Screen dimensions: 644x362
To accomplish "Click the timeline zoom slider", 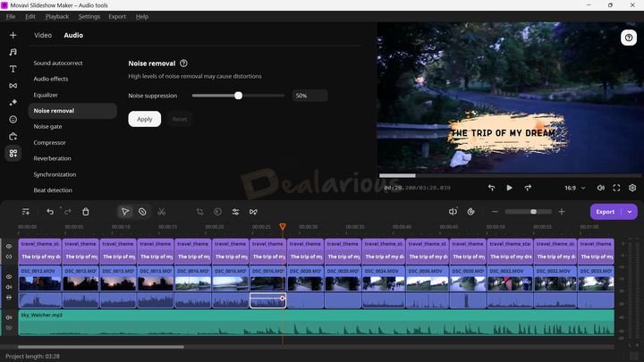I will coord(529,212).
